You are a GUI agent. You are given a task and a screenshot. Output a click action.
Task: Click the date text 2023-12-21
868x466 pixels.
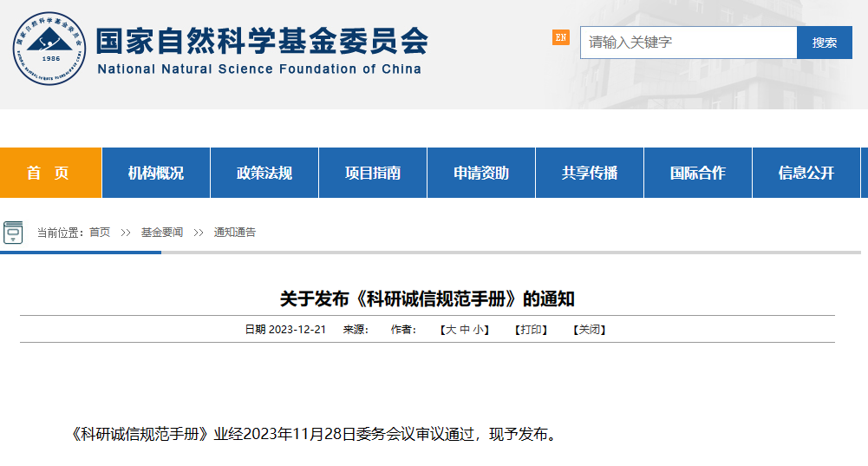pos(297,330)
